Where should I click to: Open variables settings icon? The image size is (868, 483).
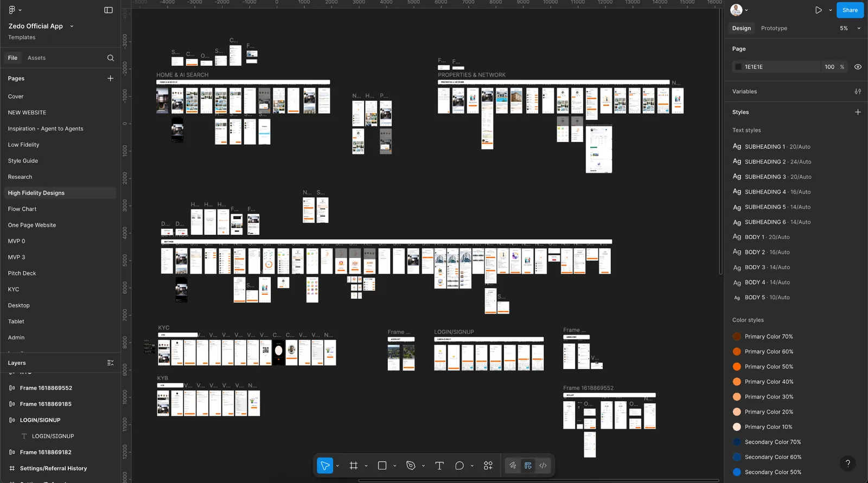[x=858, y=92]
